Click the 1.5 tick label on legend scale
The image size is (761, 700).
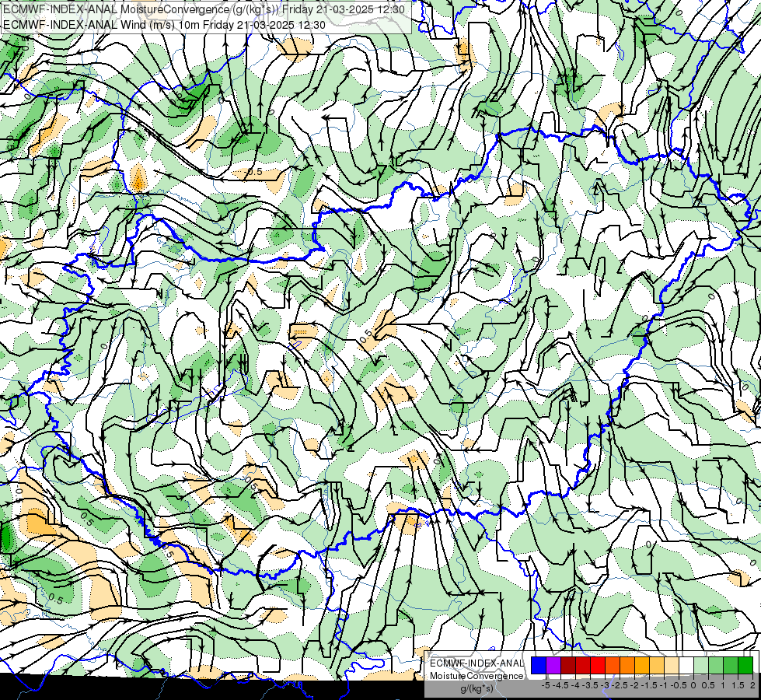[x=738, y=685]
